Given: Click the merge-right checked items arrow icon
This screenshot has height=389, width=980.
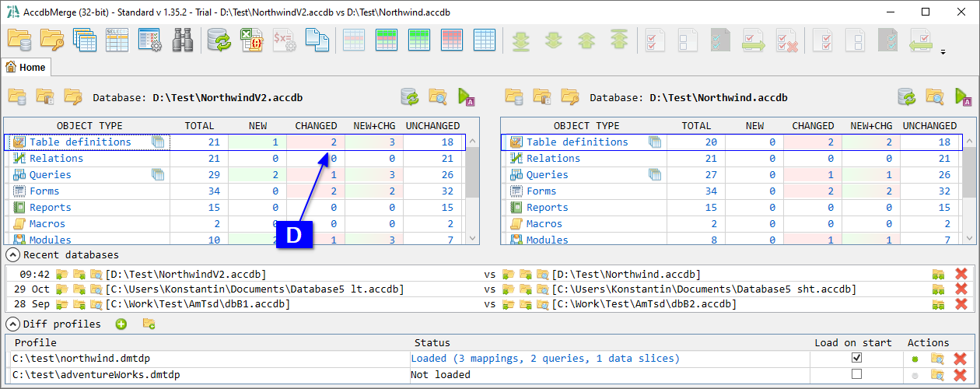Looking at the screenshot, I should (753, 40).
